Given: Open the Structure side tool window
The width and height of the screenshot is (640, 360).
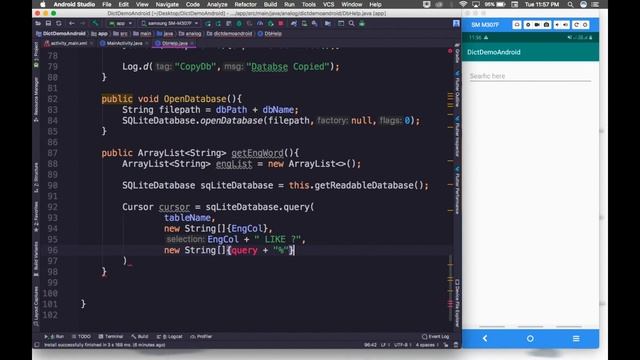Looking at the screenshot, I should coord(36,178).
